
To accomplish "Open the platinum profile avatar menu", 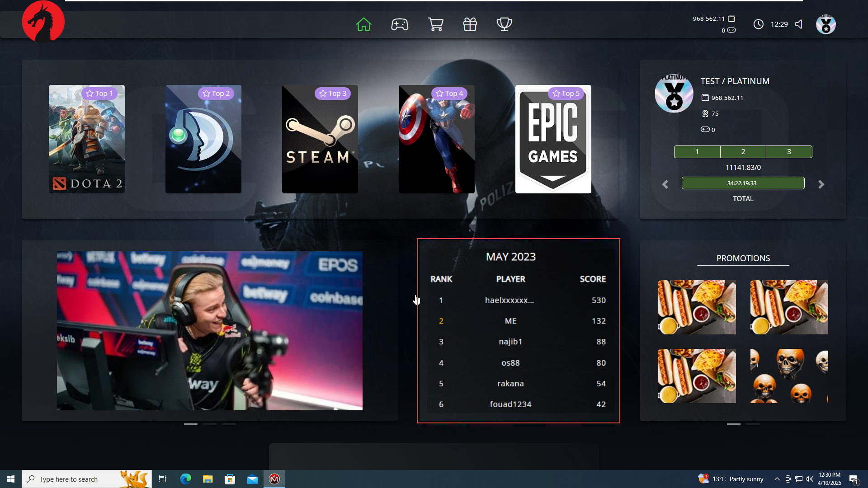I will [x=826, y=24].
